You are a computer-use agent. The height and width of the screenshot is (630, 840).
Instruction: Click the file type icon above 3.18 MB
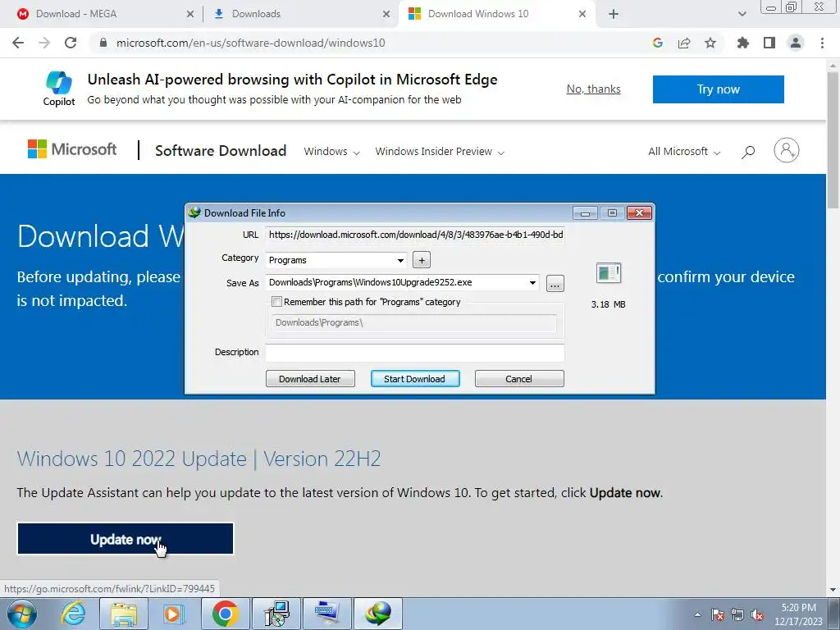coord(609,273)
